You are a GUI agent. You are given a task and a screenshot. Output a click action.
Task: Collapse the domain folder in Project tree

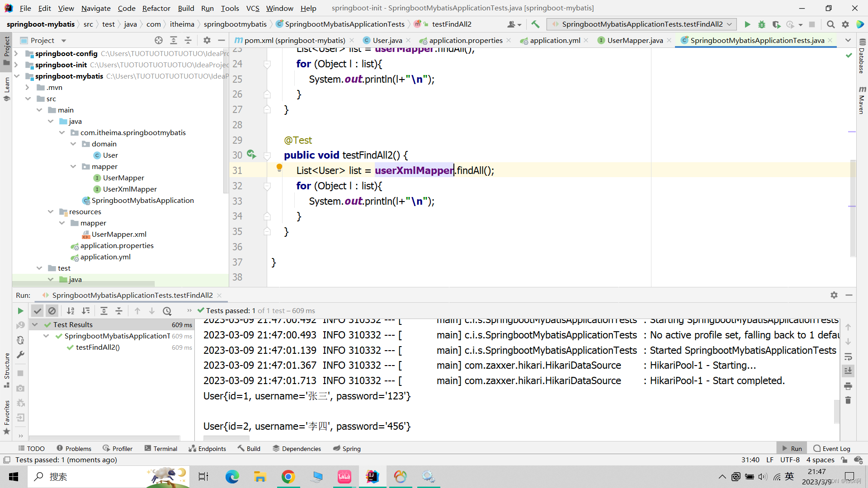73,144
